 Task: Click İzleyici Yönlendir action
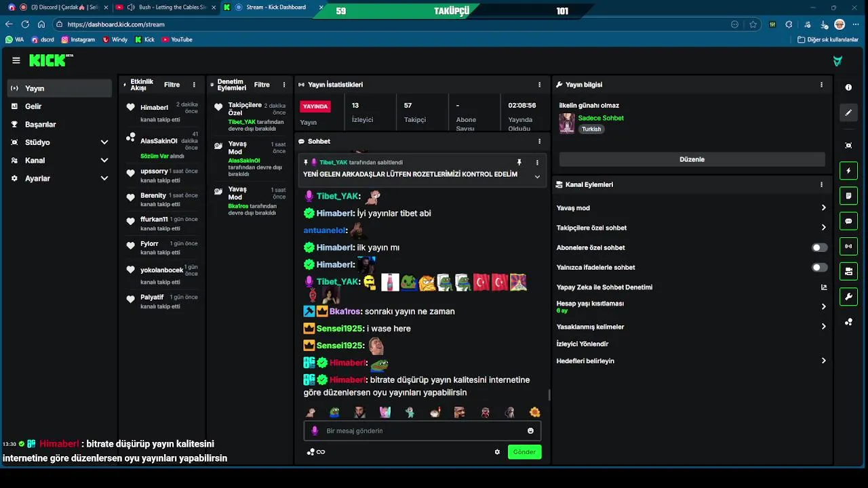point(583,344)
